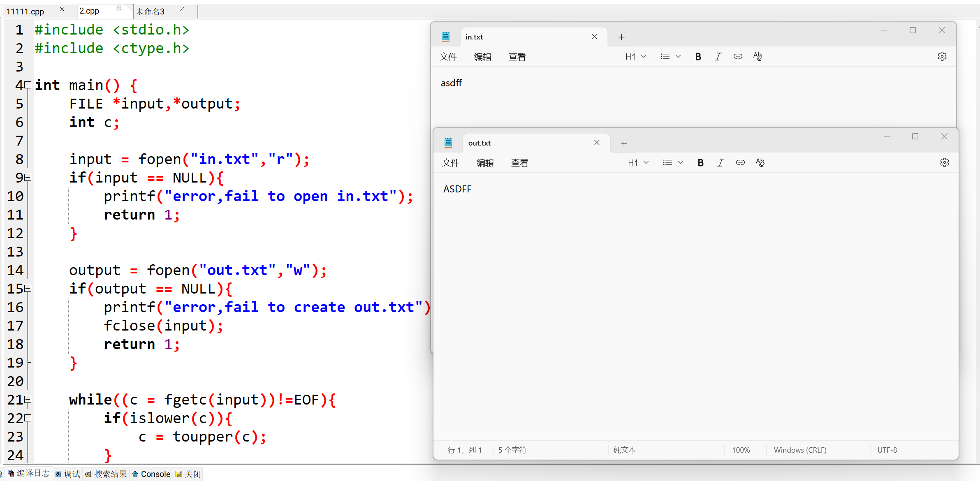Open list style dropdown in out.txt
The width and height of the screenshot is (980, 481).
[673, 163]
